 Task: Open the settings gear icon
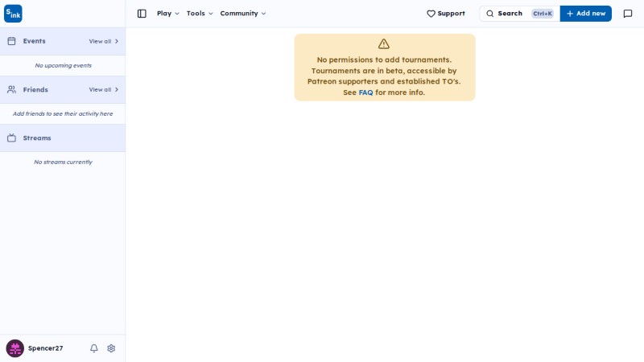111,348
